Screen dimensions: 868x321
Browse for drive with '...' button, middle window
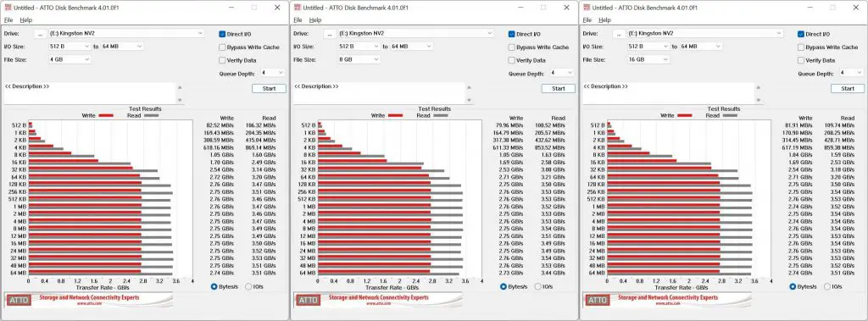(330, 34)
